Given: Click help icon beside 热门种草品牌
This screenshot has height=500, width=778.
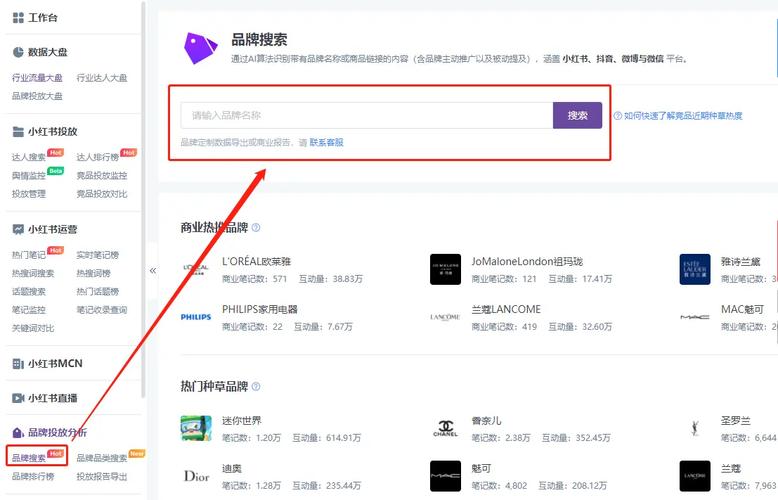Looking at the screenshot, I should coord(256,386).
